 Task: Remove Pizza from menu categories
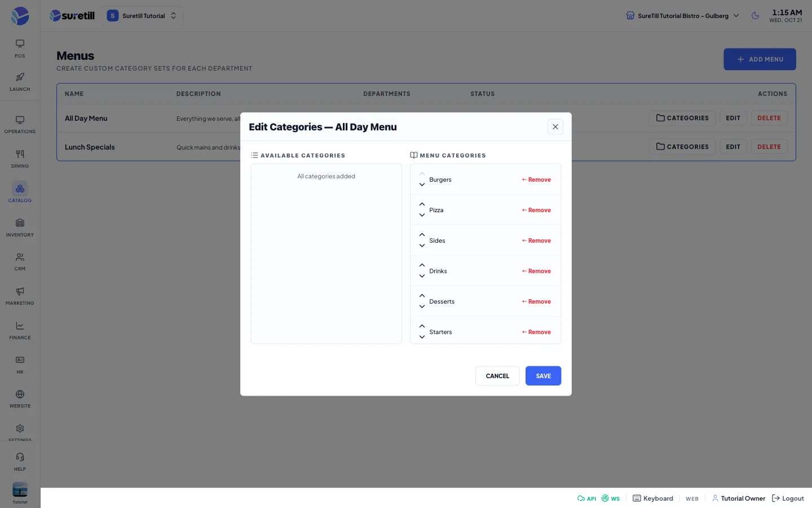tap(536, 210)
